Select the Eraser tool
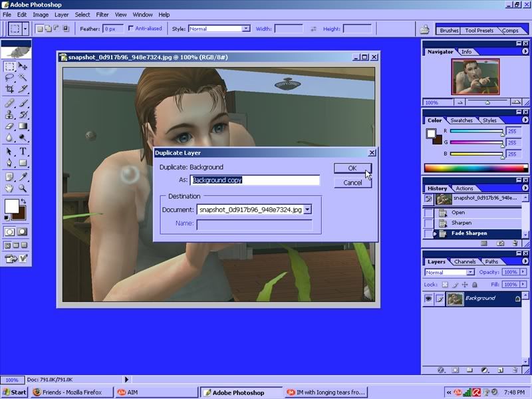 coord(9,126)
